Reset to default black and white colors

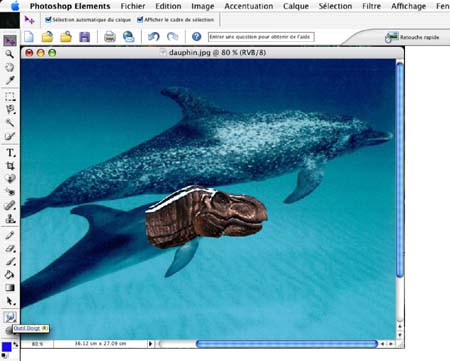(5, 356)
